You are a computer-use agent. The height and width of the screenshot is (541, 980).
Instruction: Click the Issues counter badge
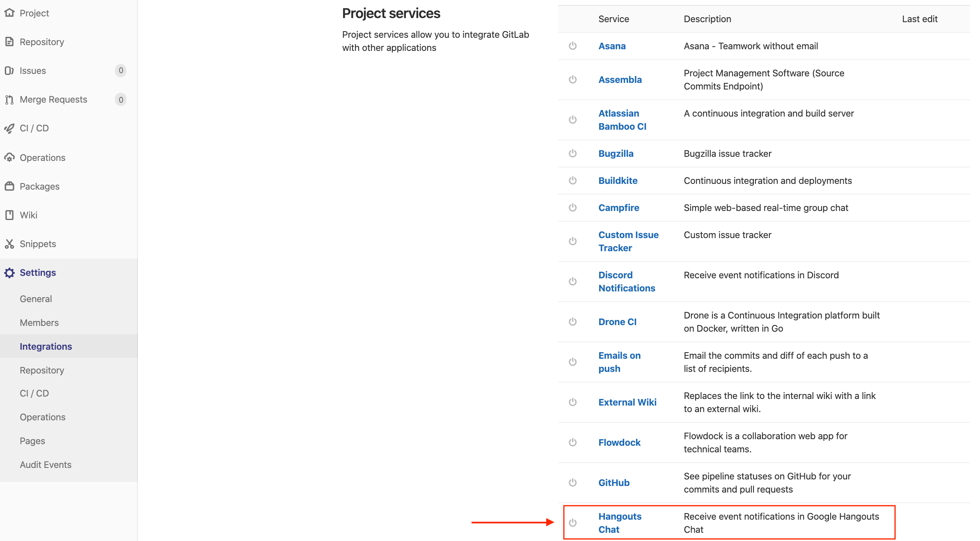click(x=121, y=70)
